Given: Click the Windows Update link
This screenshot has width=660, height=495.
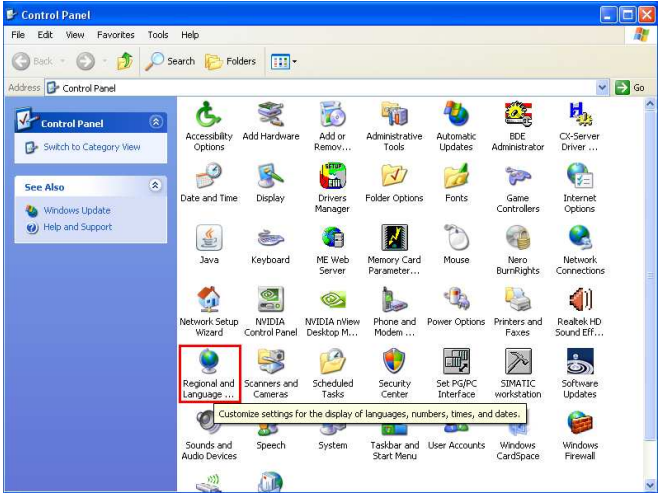Looking at the screenshot, I should pos(77,210).
